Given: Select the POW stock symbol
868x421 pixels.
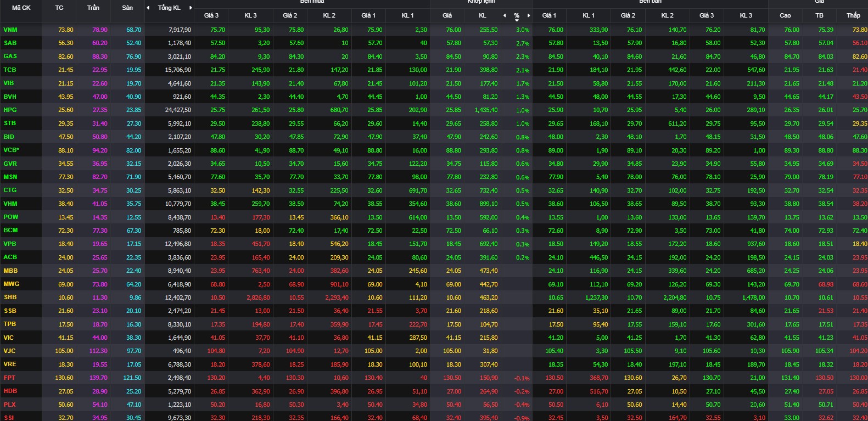Looking at the screenshot, I should tap(10, 217).
